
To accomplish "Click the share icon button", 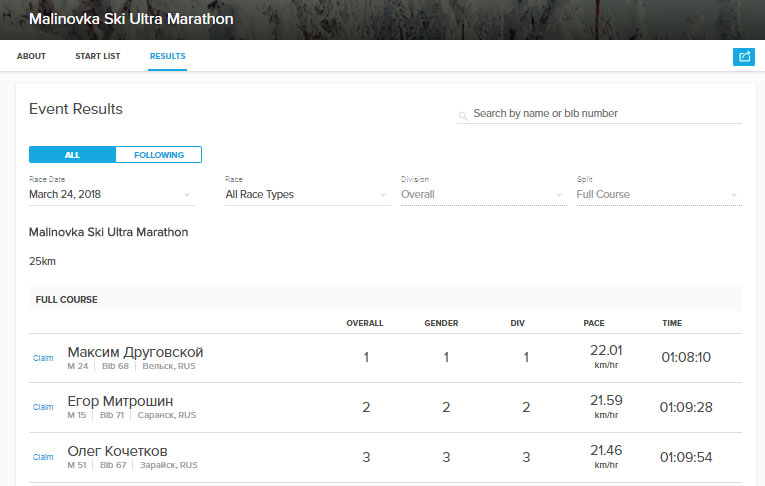I will coord(744,57).
